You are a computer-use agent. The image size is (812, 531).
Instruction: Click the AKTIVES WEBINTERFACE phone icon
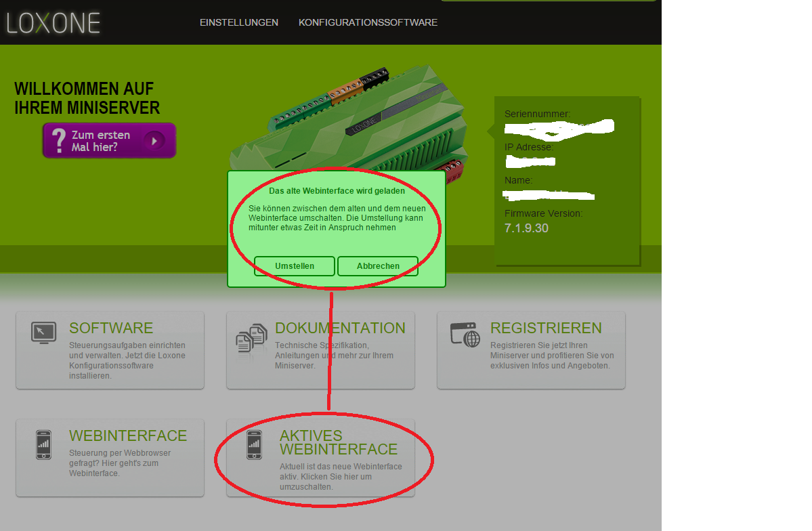pyautogui.click(x=254, y=444)
